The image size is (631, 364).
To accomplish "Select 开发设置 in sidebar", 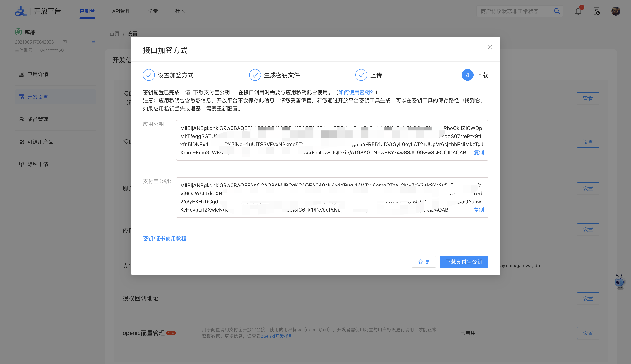I will 55,97.
